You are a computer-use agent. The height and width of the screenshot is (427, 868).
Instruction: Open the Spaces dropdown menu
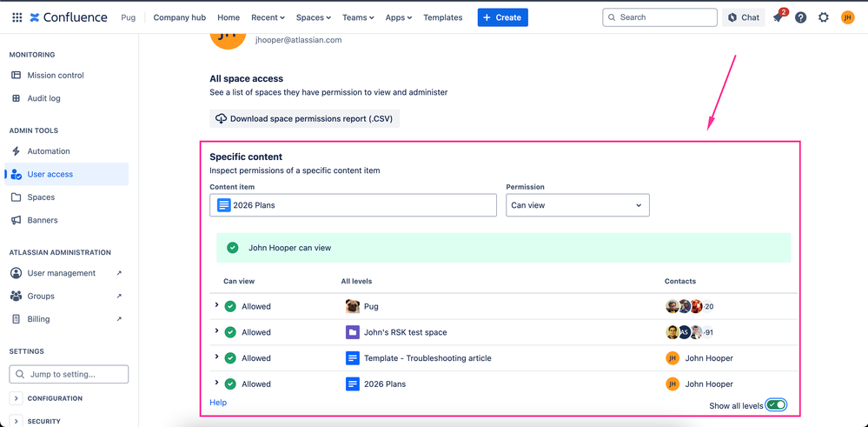pos(314,17)
